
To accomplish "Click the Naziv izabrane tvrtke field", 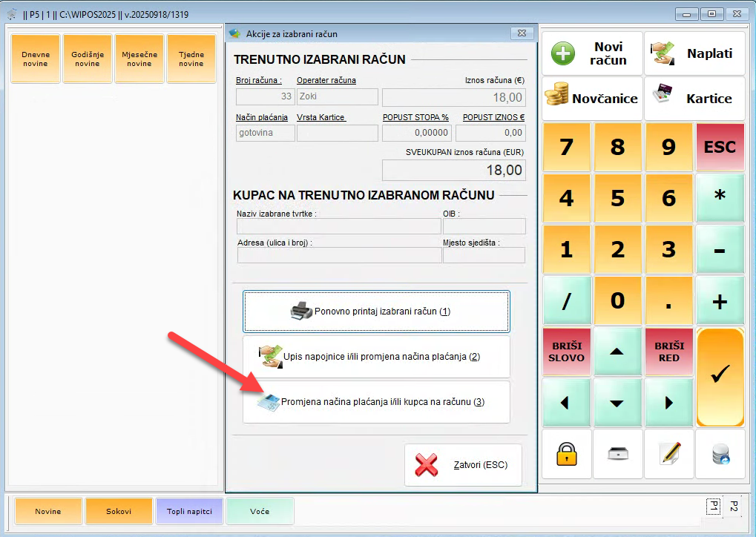I will pos(338,226).
